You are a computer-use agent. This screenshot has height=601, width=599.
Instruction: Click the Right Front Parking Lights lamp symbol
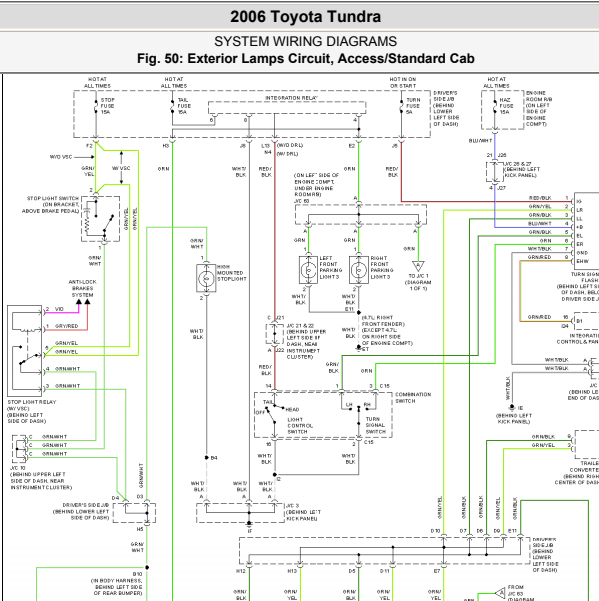coord(359,270)
